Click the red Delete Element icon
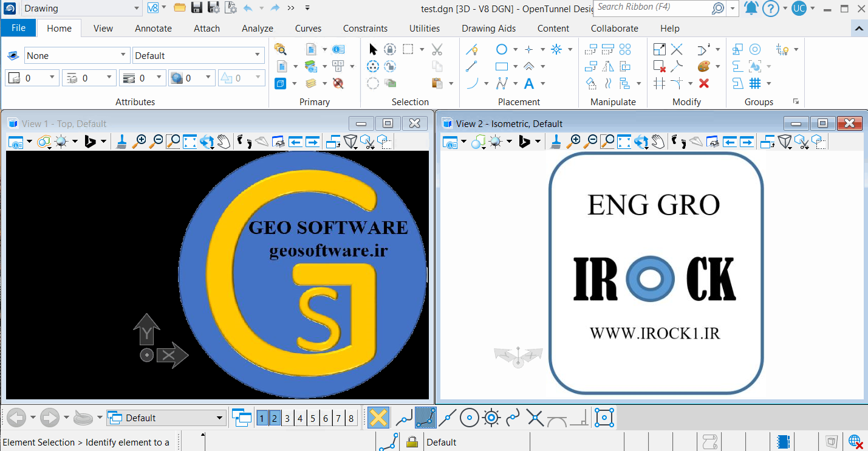Image resolution: width=868 pixels, height=451 pixels. point(704,83)
